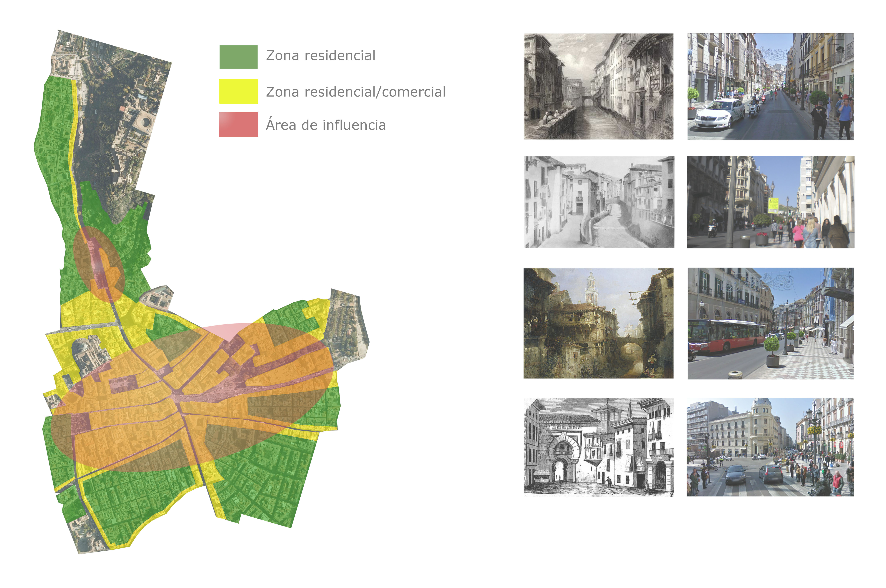Open the plaza photo with domed corner building
The height and width of the screenshot is (588, 886).
pyautogui.click(x=770, y=447)
